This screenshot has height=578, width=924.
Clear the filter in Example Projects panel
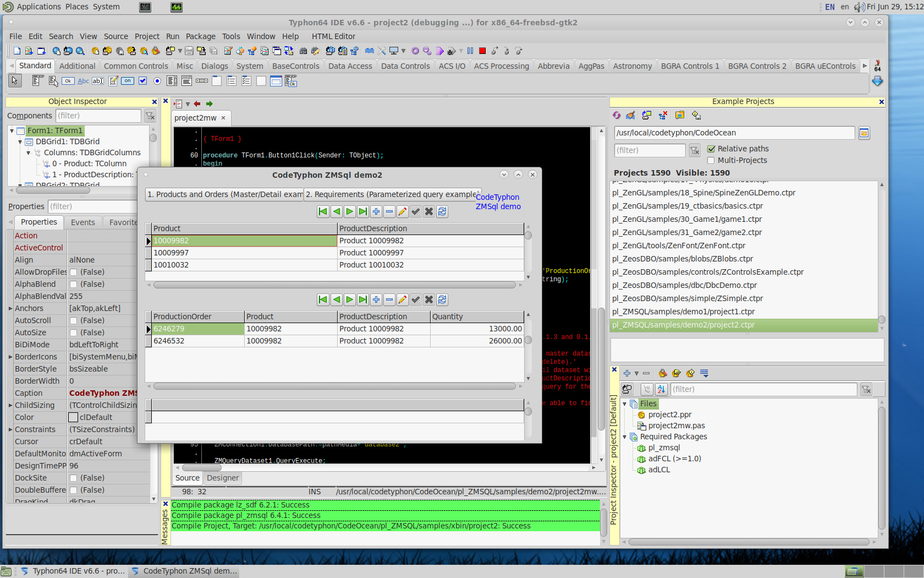tap(695, 150)
